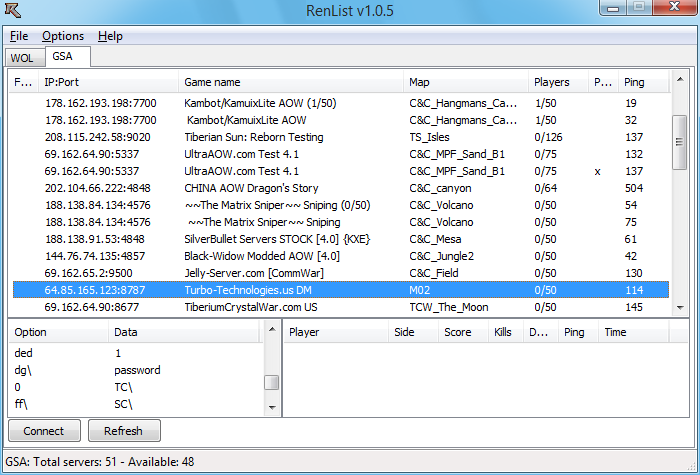The image size is (700, 475).
Task: Sort list by Players column header
Action: (x=552, y=82)
